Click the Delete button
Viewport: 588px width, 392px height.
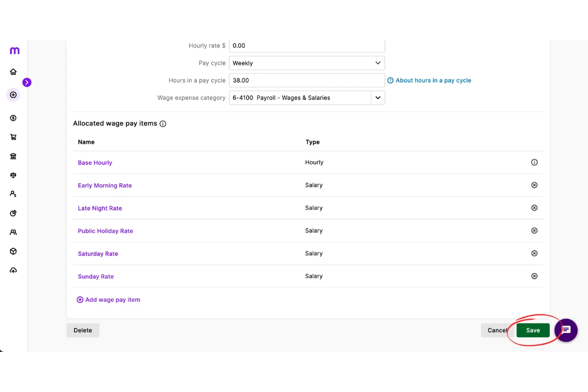[83, 330]
